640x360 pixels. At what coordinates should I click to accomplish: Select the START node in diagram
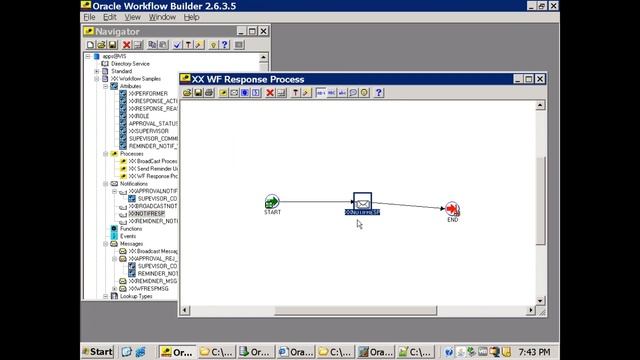272,202
